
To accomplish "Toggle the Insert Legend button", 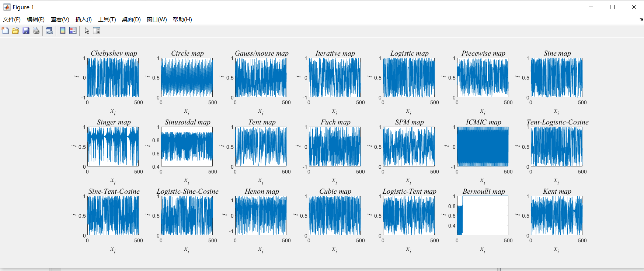I will (73, 31).
